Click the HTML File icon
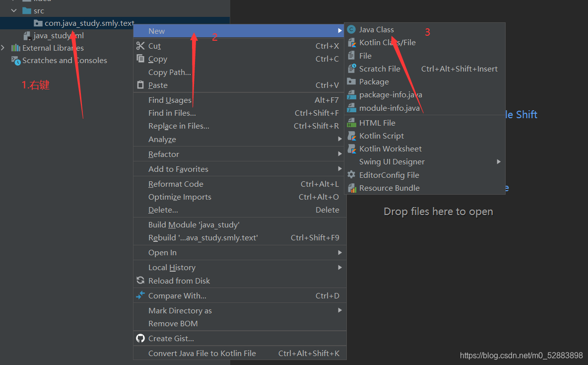Screen dimensions: 588x365 351,123
